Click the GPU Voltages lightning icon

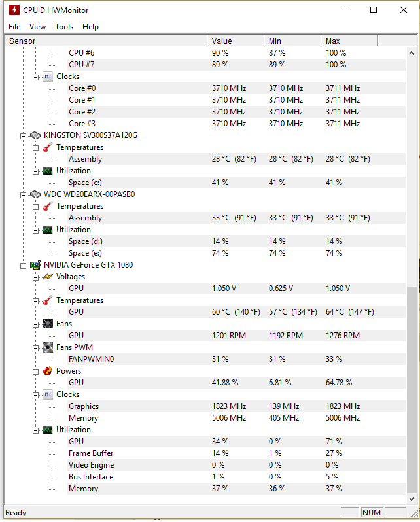(x=48, y=277)
